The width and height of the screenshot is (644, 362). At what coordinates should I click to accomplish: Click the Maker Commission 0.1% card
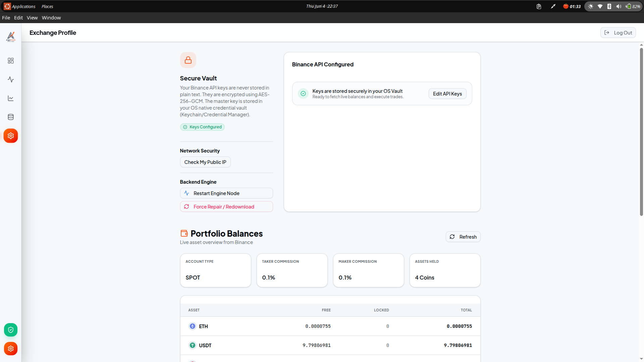pos(369,270)
